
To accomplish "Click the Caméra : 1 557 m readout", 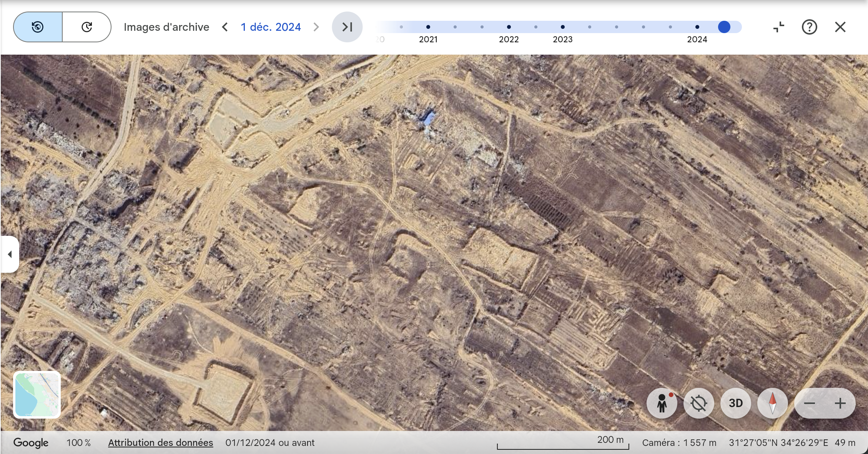I will (679, 443).
